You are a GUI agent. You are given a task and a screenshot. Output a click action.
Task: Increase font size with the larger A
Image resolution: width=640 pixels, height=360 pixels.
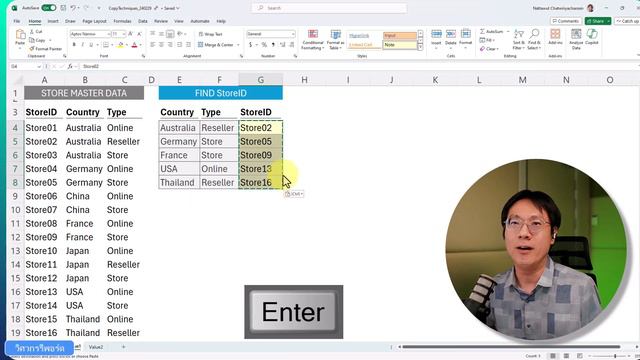tap(131, 34)
